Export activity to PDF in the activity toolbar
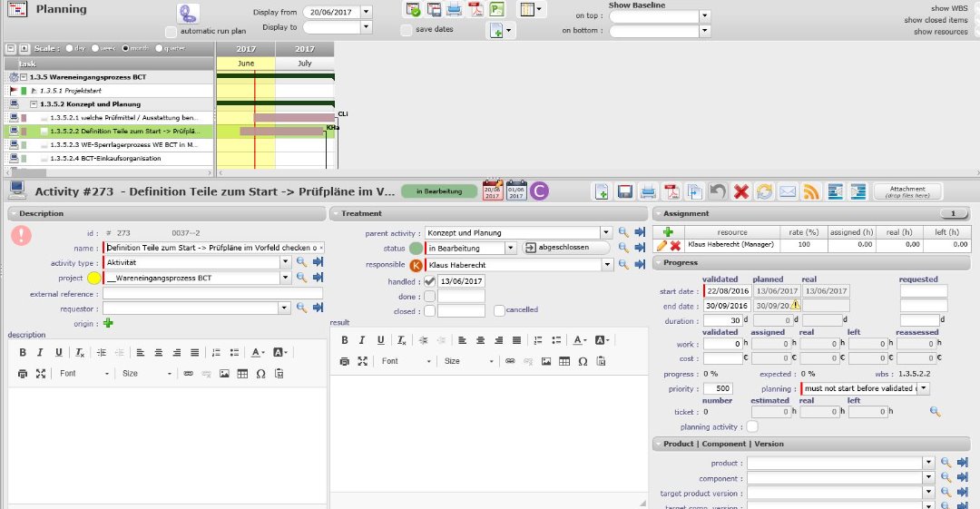The image size is (980, 509). click(671, 191)
